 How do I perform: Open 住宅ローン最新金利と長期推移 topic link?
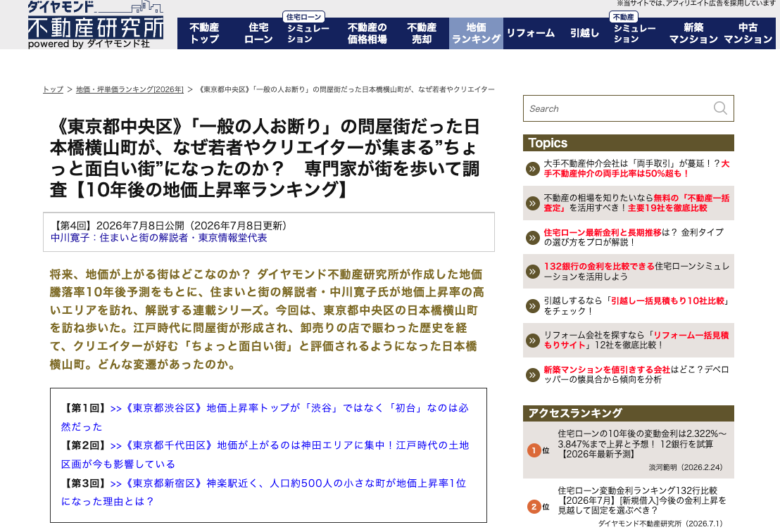coord(634,237)
